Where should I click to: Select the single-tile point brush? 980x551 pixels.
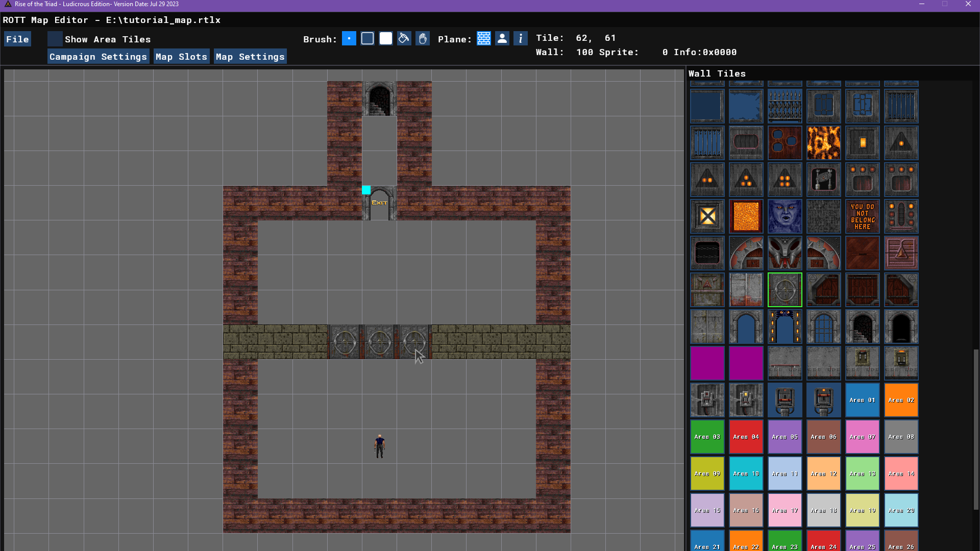coord(349,39)
